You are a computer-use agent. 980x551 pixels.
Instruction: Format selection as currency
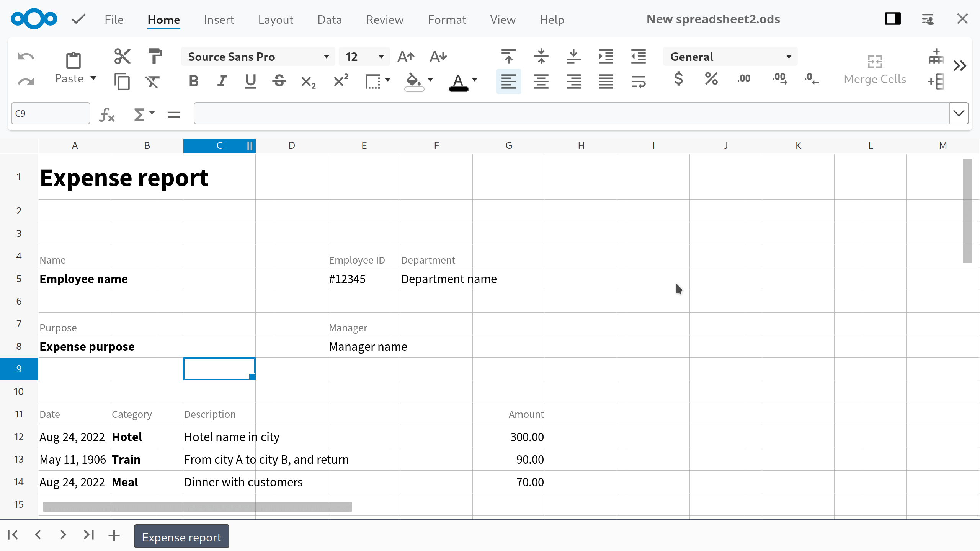[678, 79]
